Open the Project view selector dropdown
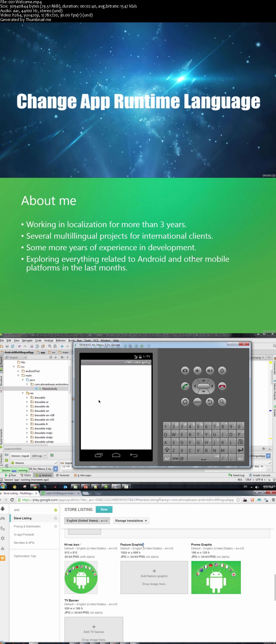 16,357
